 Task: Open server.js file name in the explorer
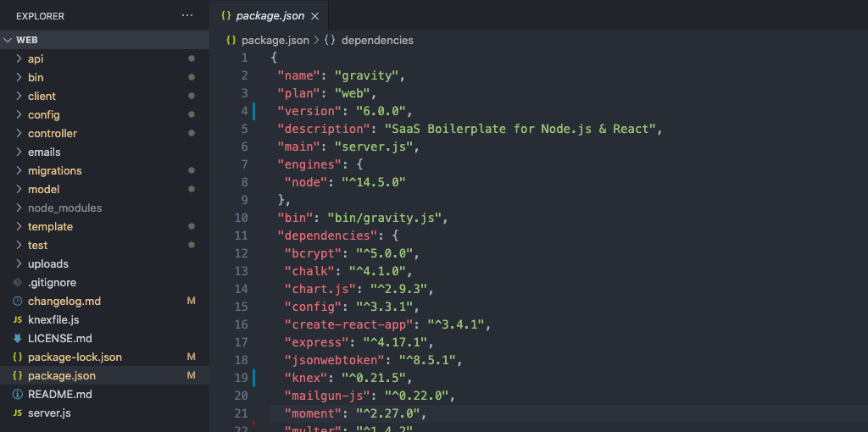pyautogui.click(x=49, y=413)
